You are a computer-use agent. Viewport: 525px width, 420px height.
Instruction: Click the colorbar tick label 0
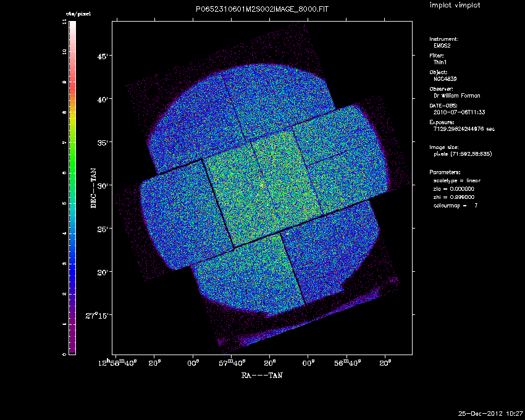(x=64, y=354)
